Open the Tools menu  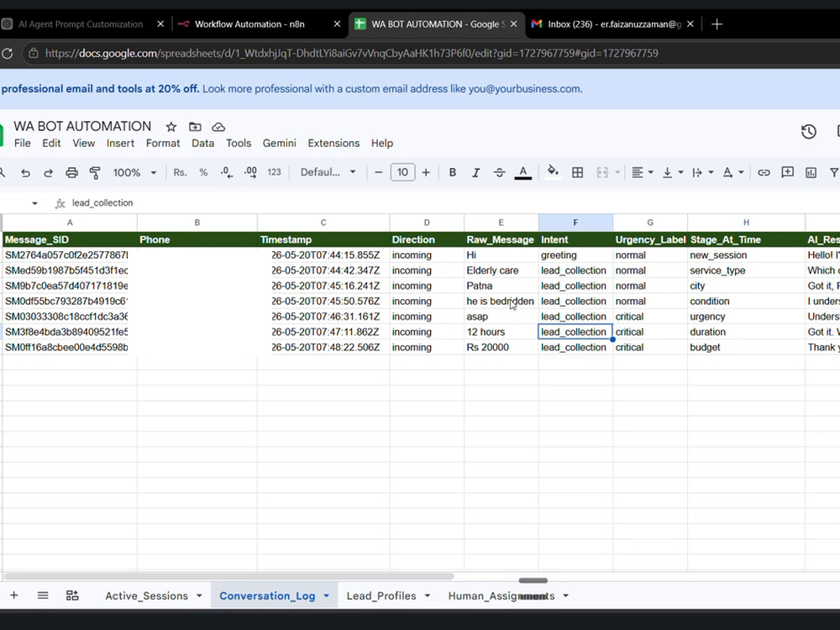(x=239, y=143)
